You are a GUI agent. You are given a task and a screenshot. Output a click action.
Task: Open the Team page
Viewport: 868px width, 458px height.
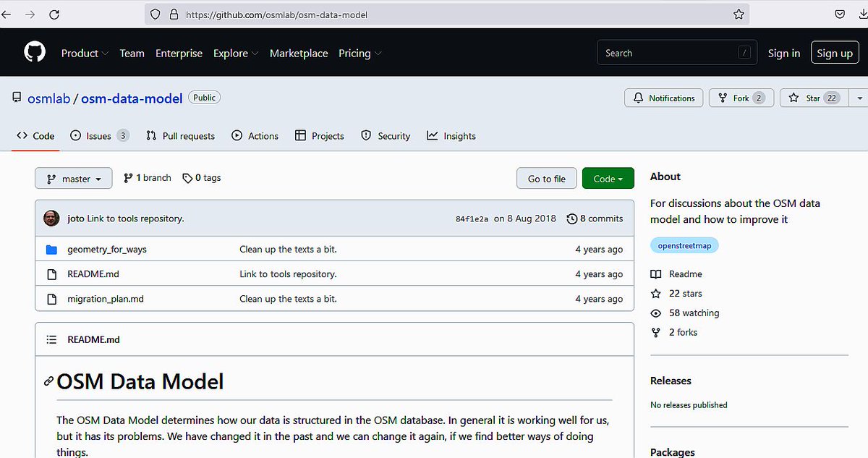132,53
